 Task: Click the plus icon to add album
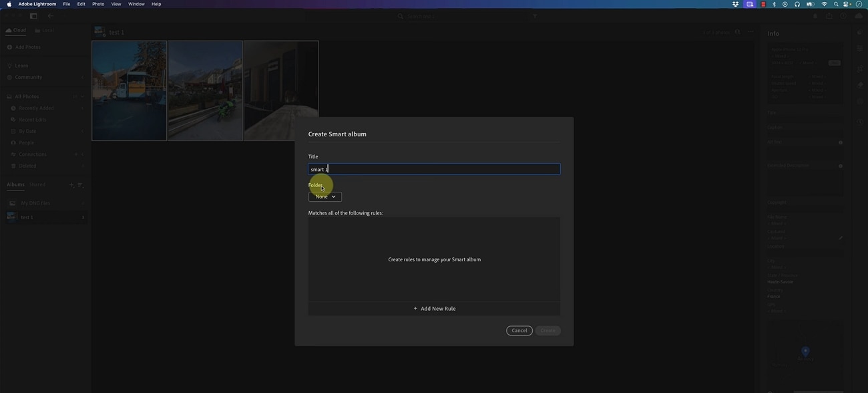pos(71,185)
